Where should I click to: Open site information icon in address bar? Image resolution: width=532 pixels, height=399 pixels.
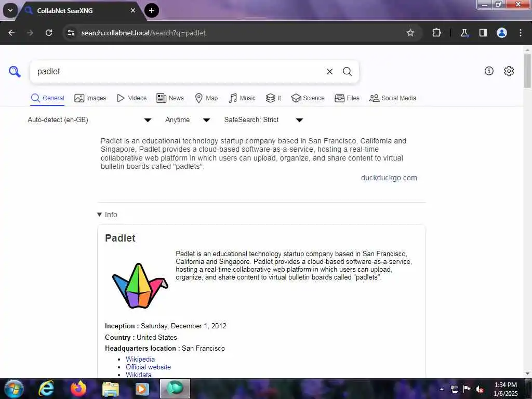(71, 33)
